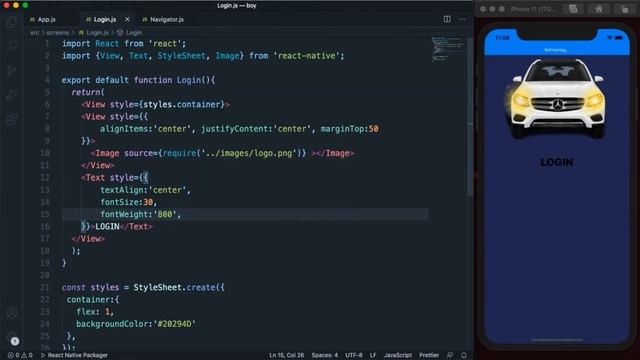Click the simulator rotate toolbar icon
This screenshot has width=640, height=360.
[624, 9]
